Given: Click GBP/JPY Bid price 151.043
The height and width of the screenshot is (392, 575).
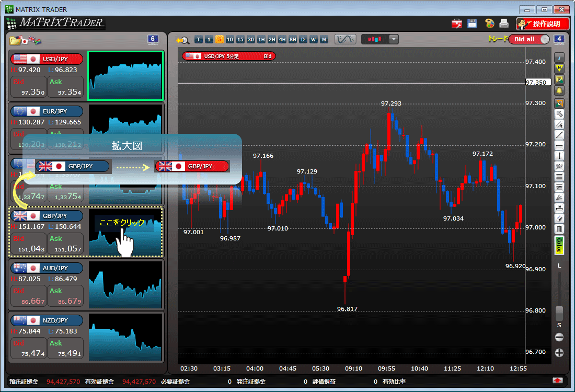Looking at the screenshot, I should point(29,244).
